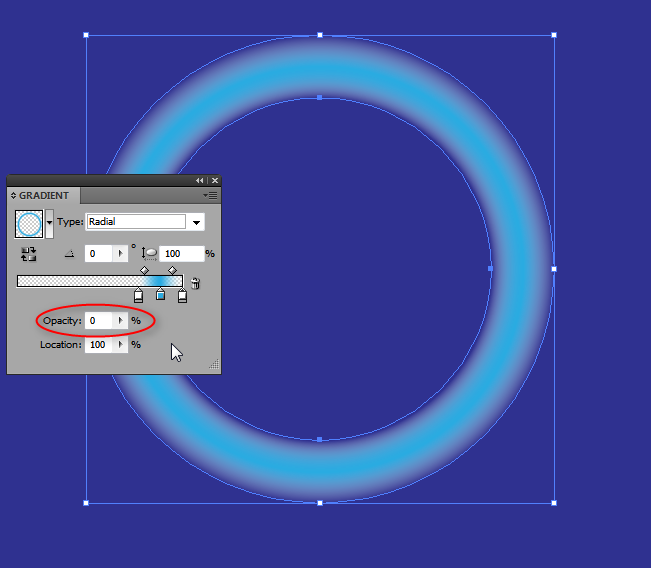Image resolution: width=651 pixels, height=568 pixels.
Task: Open the Gradient panel options menu
Action: tap(212, 196)
